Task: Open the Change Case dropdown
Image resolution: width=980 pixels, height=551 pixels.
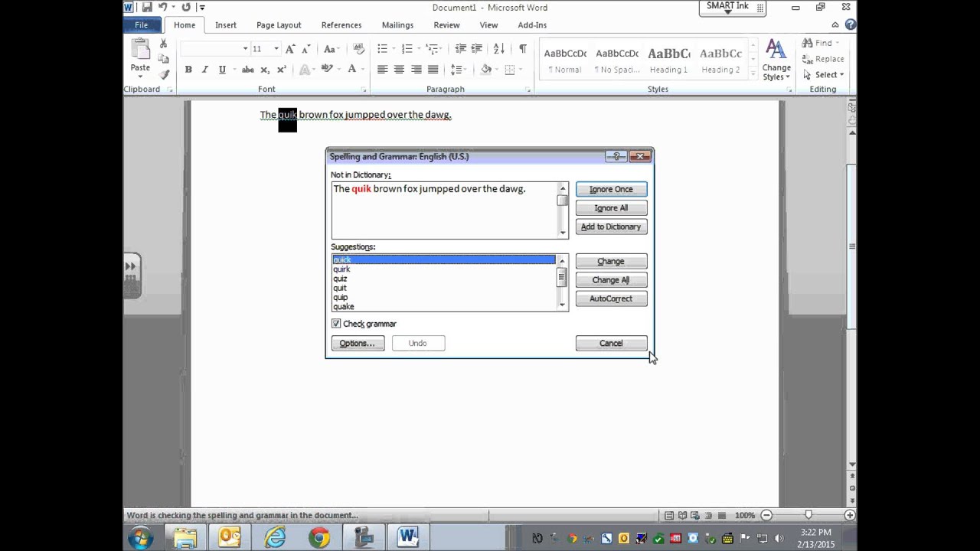Action: tap(331, 49)
